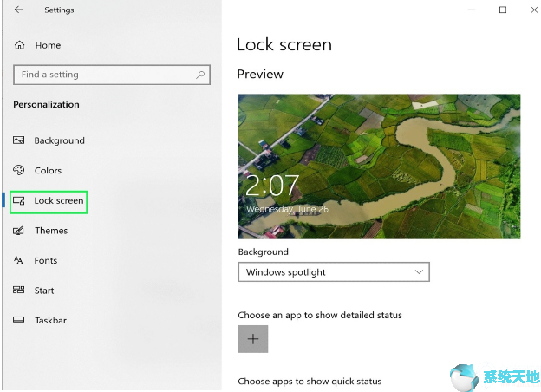The image size is (541, 392).
Task: Click the Personalization heading
Action: tap(46, 105)
